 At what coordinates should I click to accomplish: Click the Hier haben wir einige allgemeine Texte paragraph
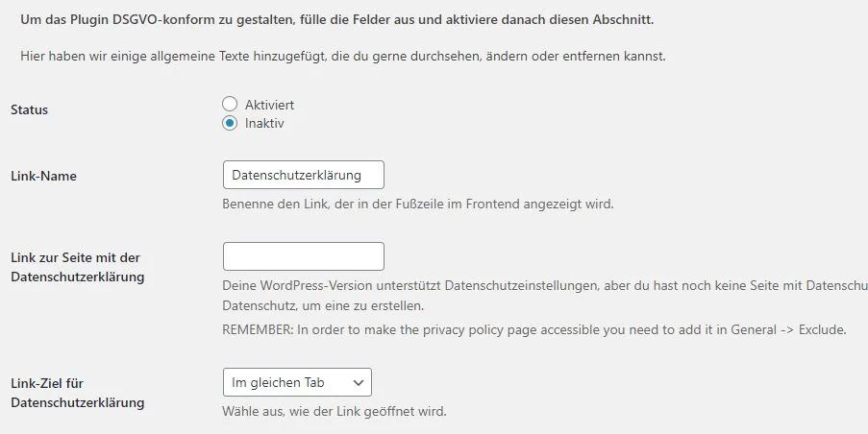pyautogui.click(x=343, y=56)
